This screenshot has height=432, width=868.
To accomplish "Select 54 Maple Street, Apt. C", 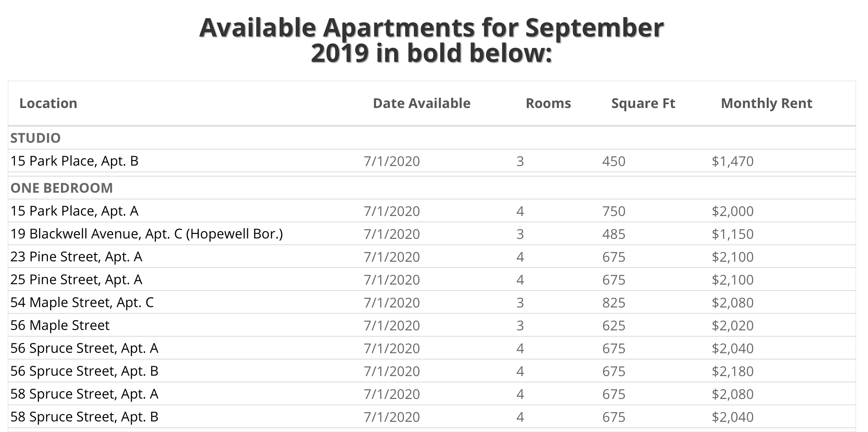I will 82,302.
